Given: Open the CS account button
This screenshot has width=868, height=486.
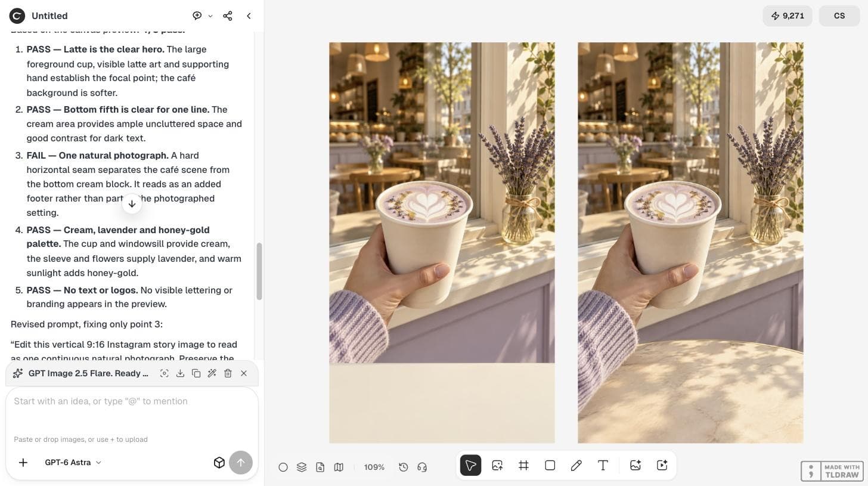Looking at the screenshot, I should 839,16.
